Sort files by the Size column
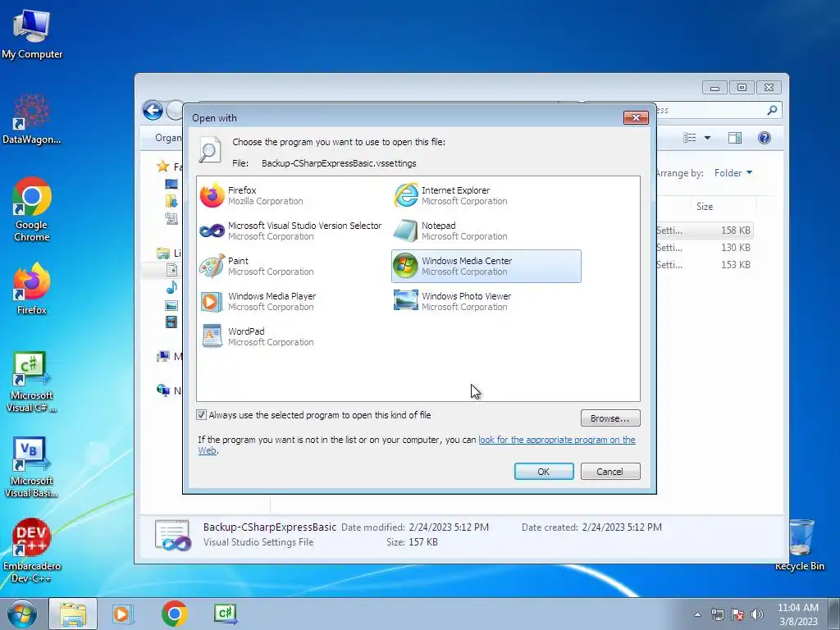Image resolution: width=840 pixels, height=630 pixels. coord(705,207)
